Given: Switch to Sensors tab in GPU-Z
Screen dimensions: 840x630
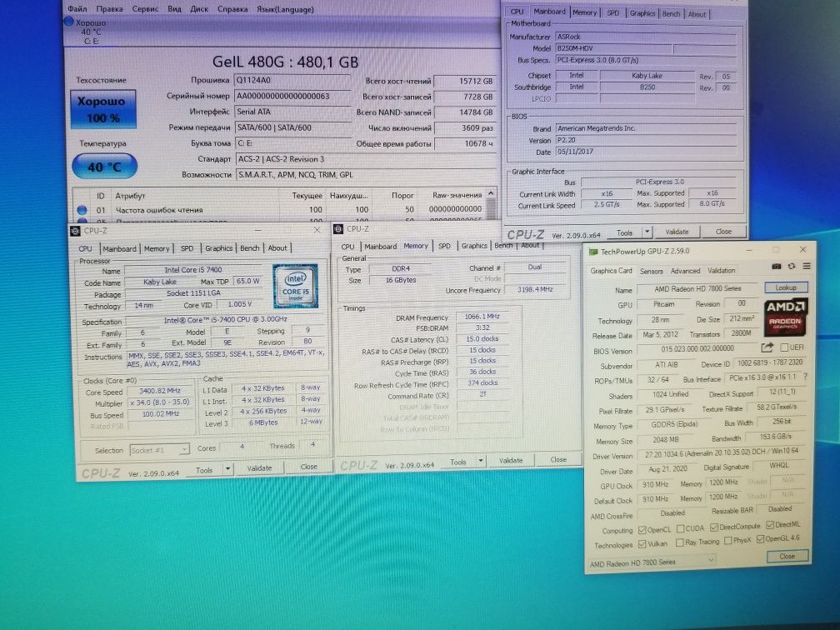Looking at the screenshot, I should tap(651, 271).
